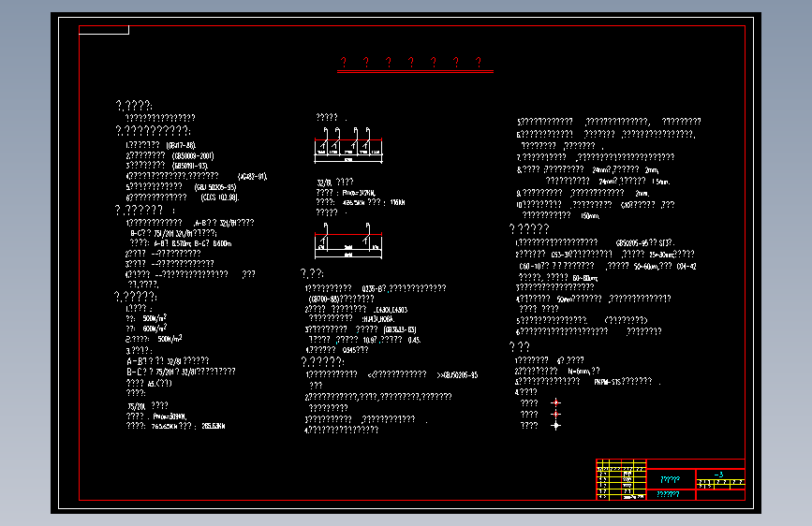Image resolution: width=812 pixels, height=526 pixels.
Task: Click the red underlined drawing title
Action: click(415, 65)
